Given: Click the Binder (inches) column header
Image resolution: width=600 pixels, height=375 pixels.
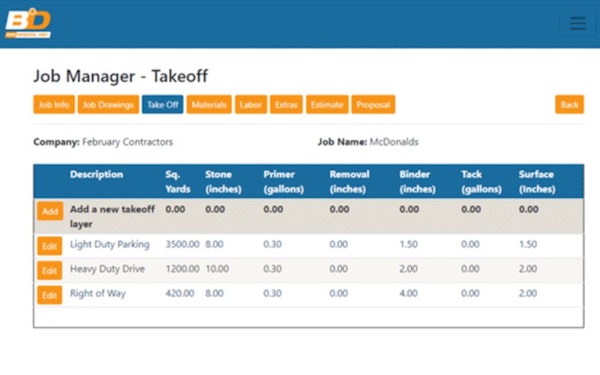Looking at the screenshot, I should point(417,182).
